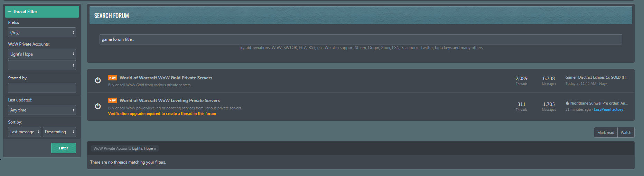Click the SEARCH FORUM heading
Screen dimensions: 644x176
[112, 16]
